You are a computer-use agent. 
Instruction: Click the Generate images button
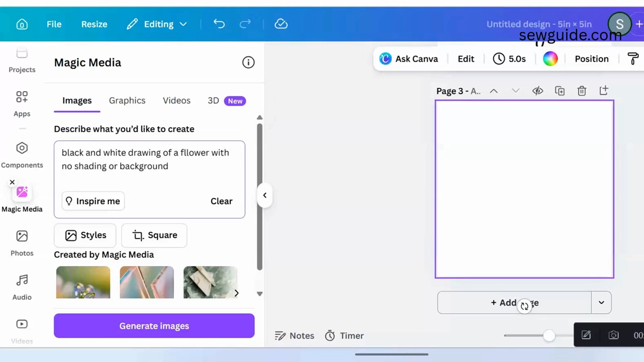coord(154,326)
